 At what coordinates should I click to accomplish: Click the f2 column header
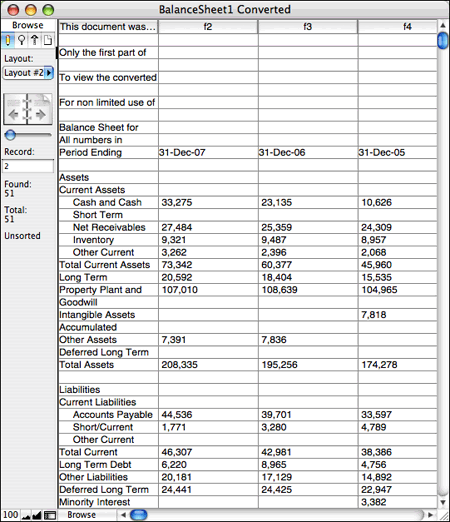point(208,27)
